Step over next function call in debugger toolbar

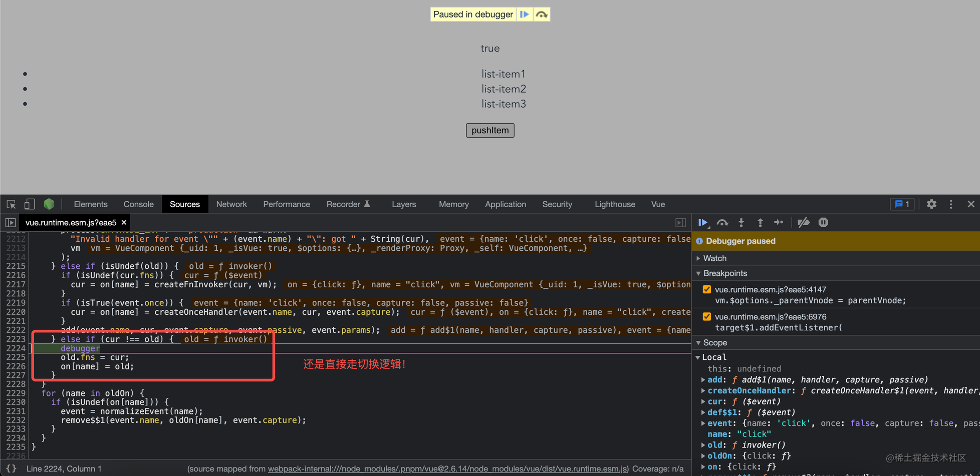point(722,223)
